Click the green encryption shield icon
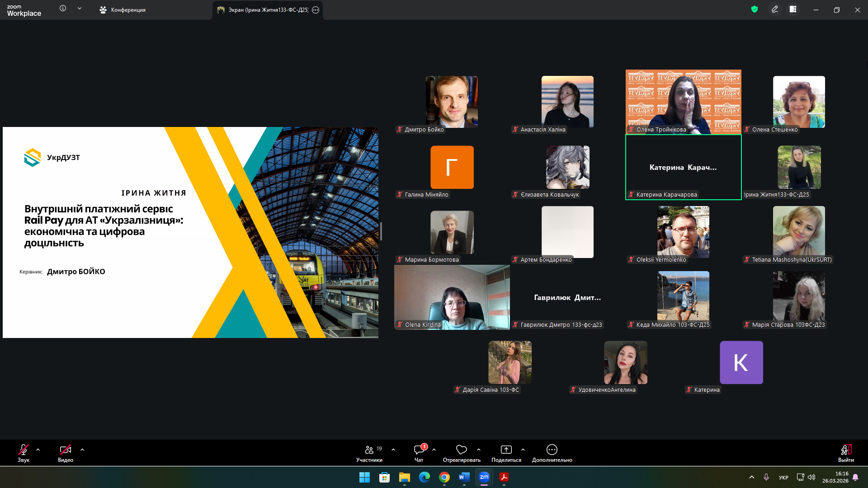Screen dimensions: 868x488 (x=755, y=9)
